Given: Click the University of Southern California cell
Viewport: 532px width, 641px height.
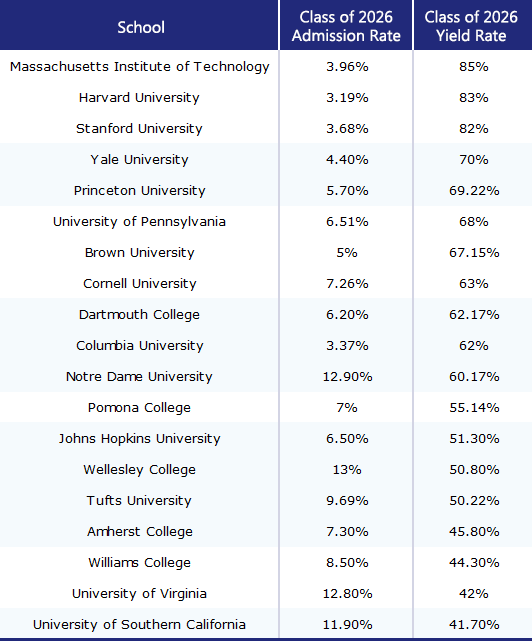Looking at the screenshot, I should (x=139, y=625).
